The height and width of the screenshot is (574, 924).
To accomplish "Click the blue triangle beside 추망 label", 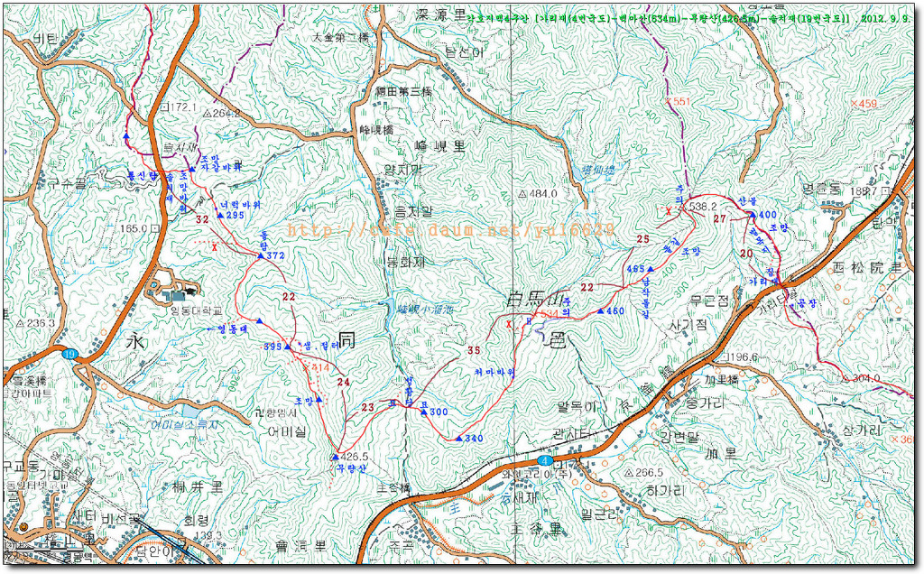I will [x=319, y=400].
